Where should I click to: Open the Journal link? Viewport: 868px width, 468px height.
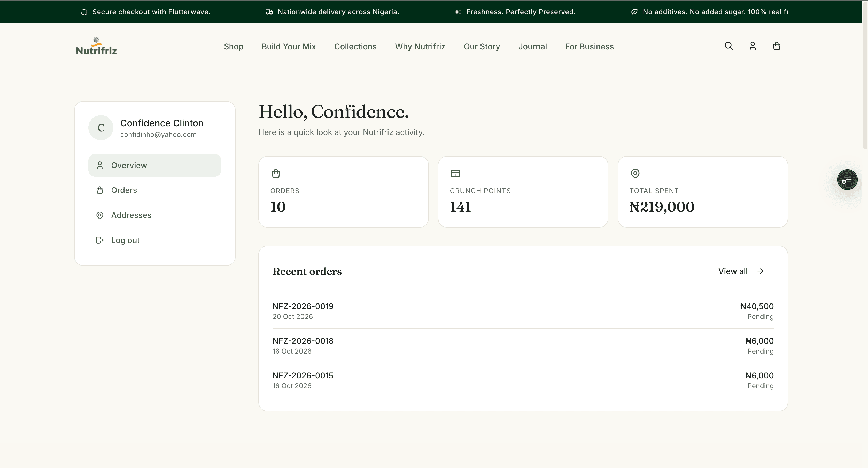pos(532,46)
